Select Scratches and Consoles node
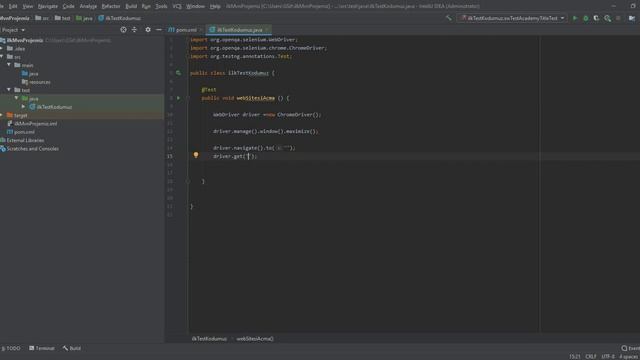Viewport: 640px width, 360px height. pos(30,149)
